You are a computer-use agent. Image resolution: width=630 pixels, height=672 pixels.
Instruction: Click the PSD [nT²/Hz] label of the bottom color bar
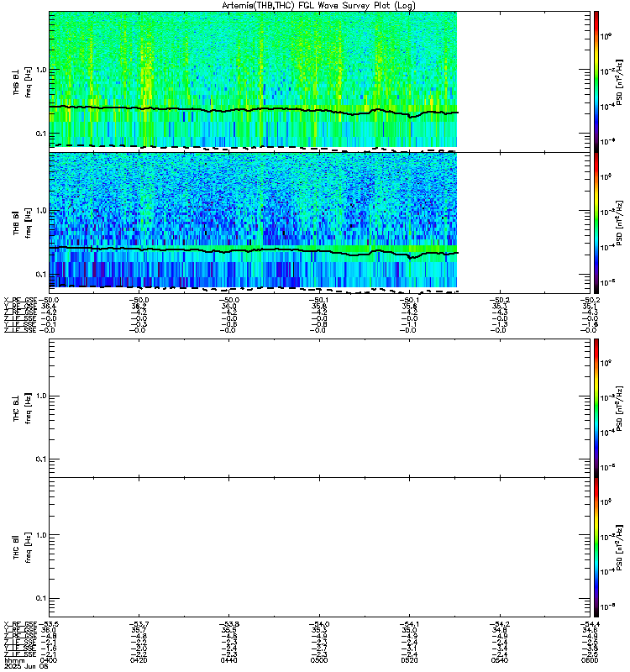(619, 548)
